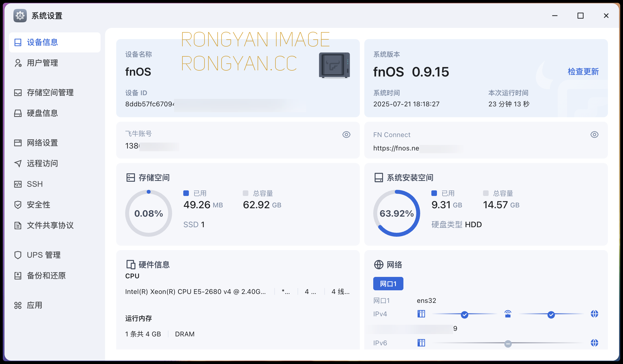
Task: Click the 硬件信息 header icon
Action: pyautogui.click(x=131, y=265)
